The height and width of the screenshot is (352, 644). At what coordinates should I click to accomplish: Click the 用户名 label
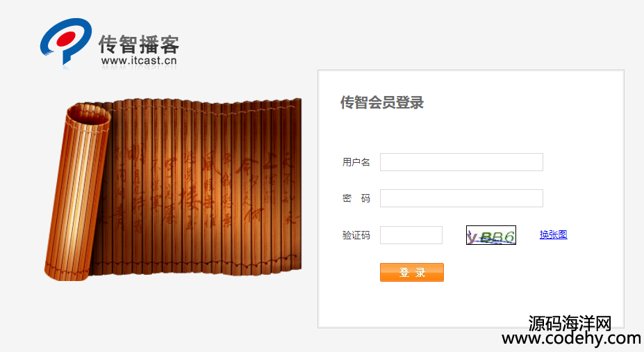[x=356, y=162]
